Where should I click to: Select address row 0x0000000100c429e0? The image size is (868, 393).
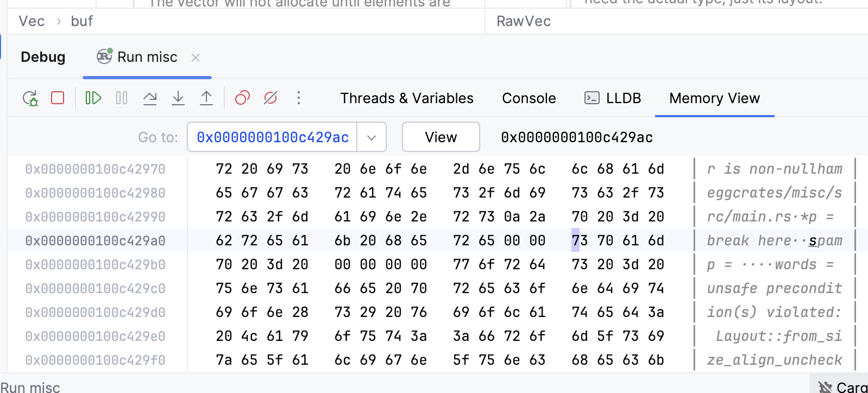pyautogui.click(x=96, y=336)
